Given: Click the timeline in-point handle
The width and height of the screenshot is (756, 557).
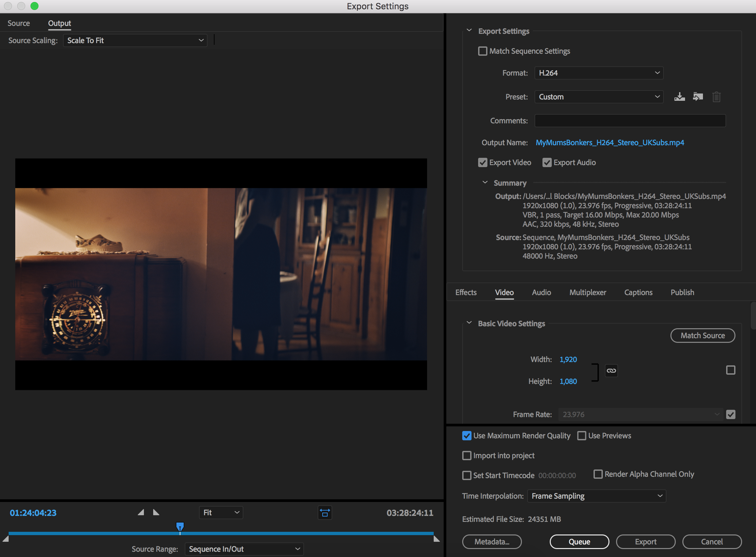Looking at the screenshot, I should coord(5,539).
